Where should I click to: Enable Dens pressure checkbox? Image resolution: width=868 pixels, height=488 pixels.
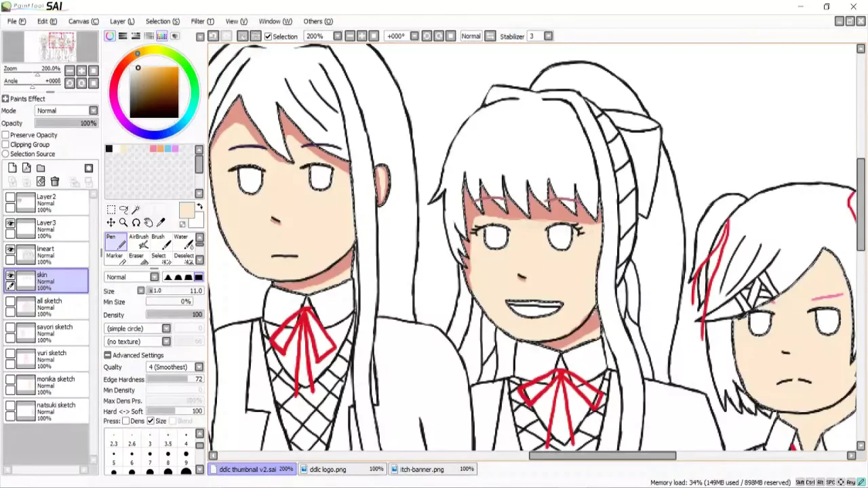(x=126, y=421)
